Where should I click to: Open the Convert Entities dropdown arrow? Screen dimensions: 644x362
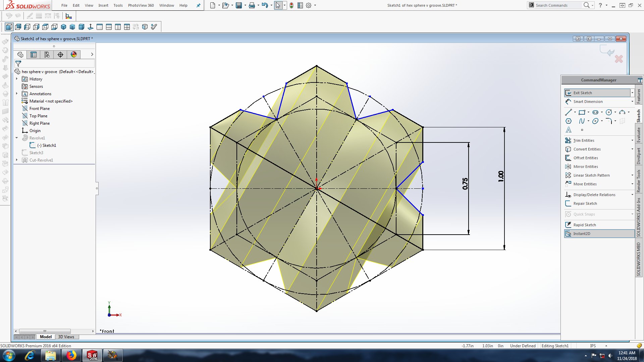click(x=632, y=149)
